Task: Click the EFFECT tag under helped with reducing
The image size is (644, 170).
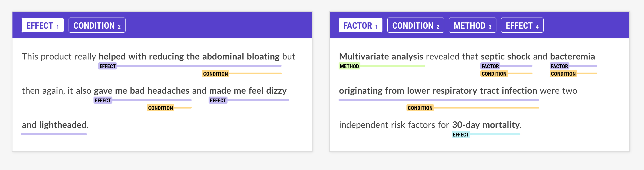Action: click(108, 66)
